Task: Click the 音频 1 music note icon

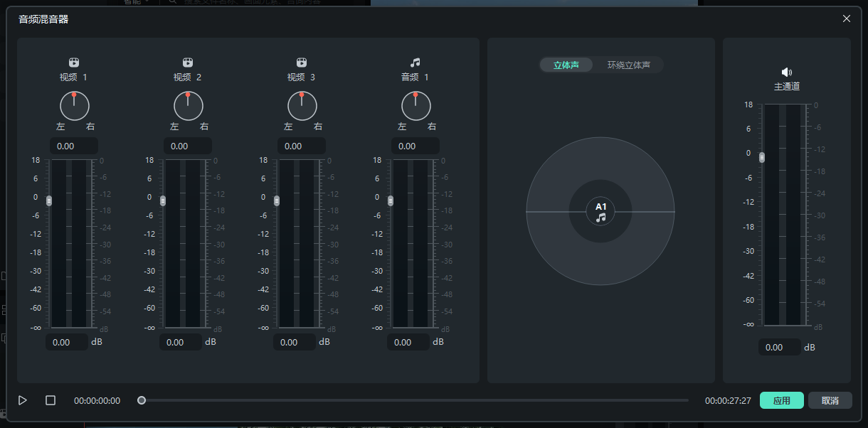Action: pos(416,63)
